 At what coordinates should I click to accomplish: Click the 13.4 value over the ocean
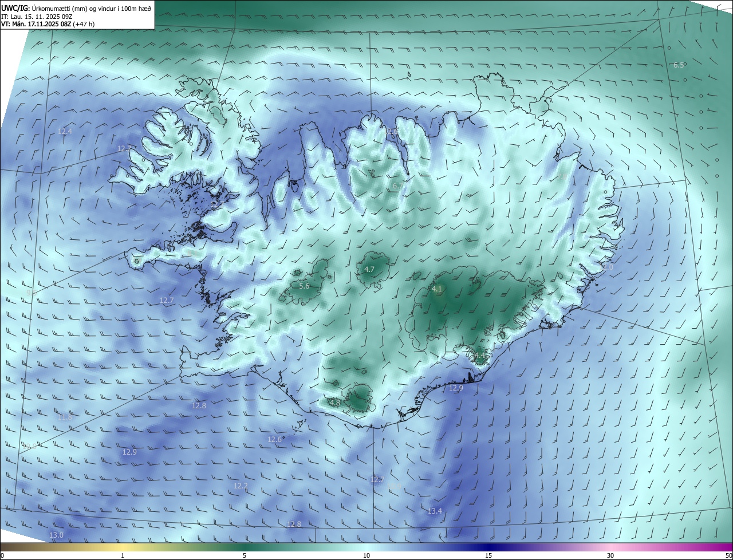click(x=435, y=511)
